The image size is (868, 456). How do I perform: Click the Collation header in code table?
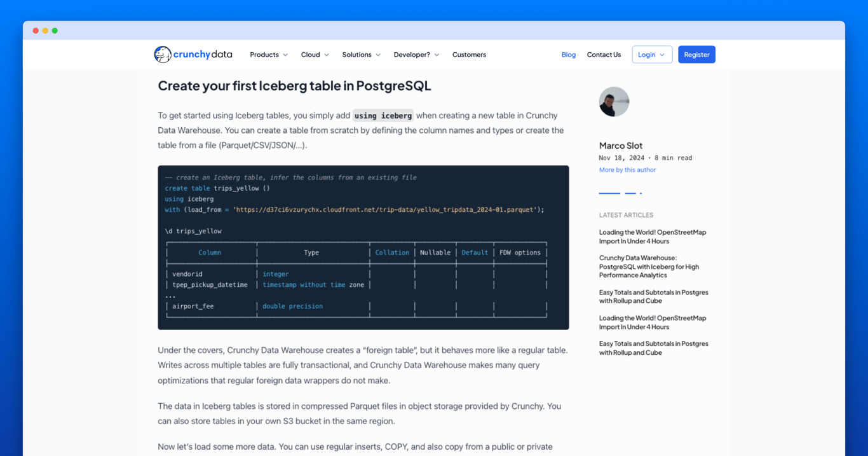click(392, 252)
